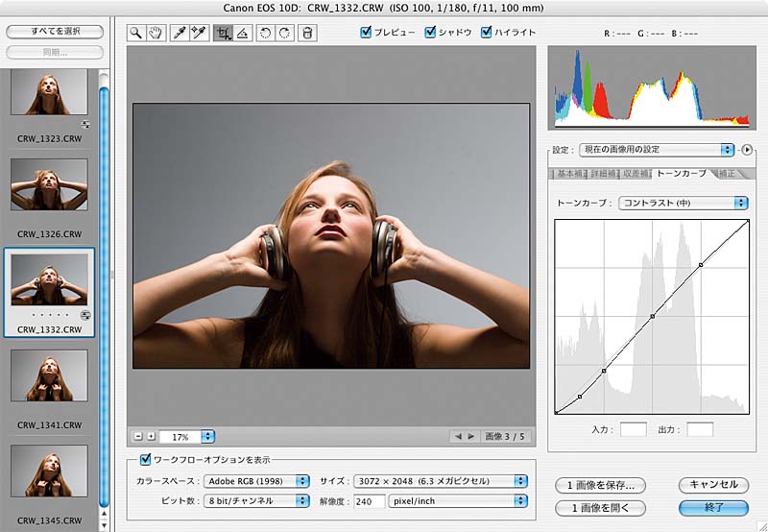Open the ビット数 8 bit/チャンネル dropdown
The width and height of the screenshot is (768, 532).
coord(256,500)
